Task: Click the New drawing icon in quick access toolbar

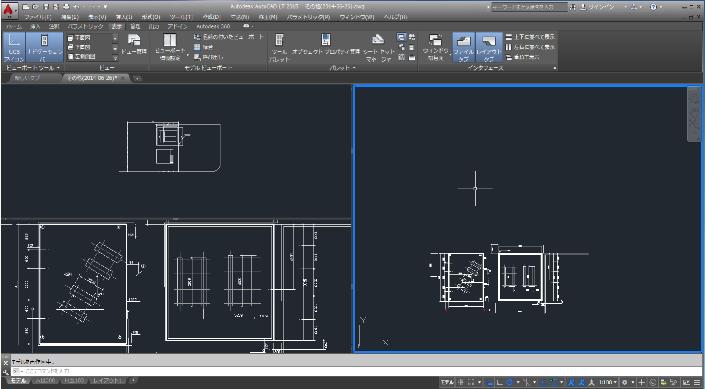Action: click(x=26, y=7)
